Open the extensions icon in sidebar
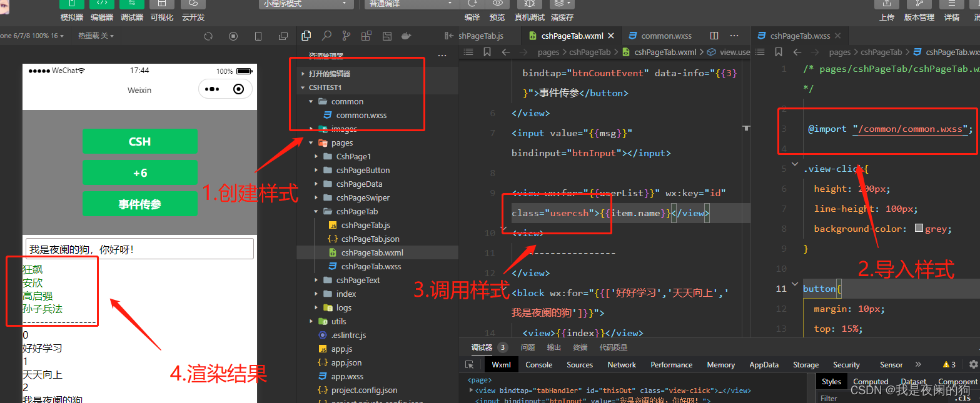The image size is (980, 403). (366, 36)
